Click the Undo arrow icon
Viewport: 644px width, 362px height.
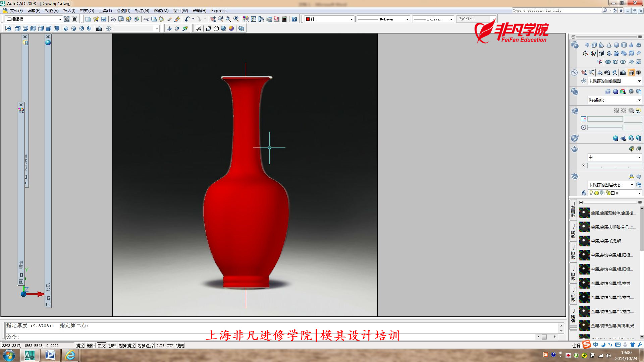coord(187,19)
